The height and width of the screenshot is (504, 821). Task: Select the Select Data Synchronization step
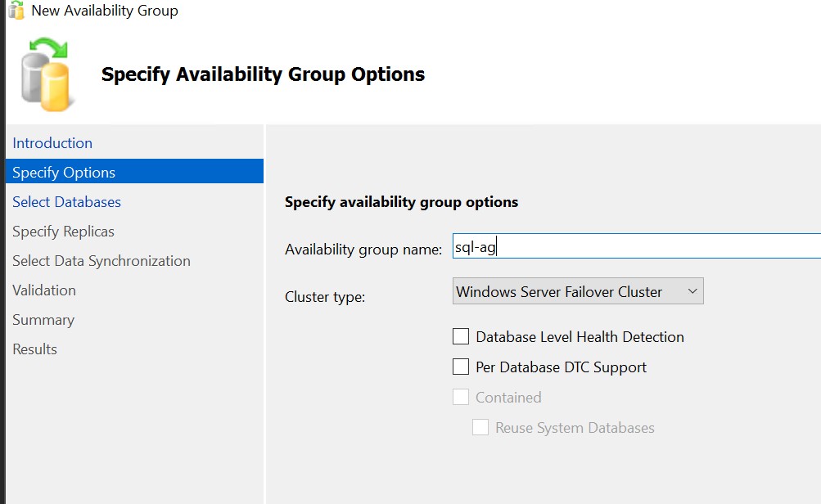point(101,261)
